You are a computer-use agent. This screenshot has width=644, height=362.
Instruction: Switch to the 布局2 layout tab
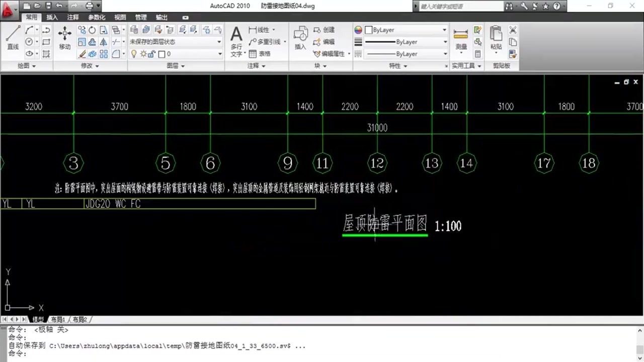[x=80, y=319]
